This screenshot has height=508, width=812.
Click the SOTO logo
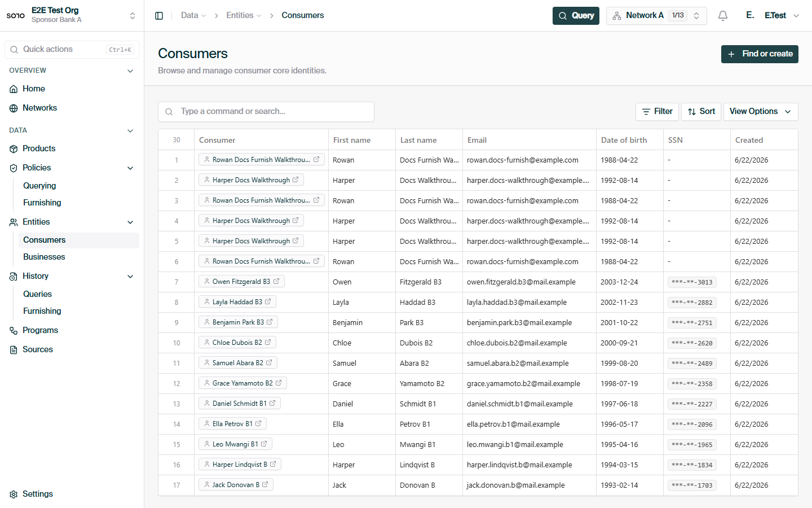(16, 16)
